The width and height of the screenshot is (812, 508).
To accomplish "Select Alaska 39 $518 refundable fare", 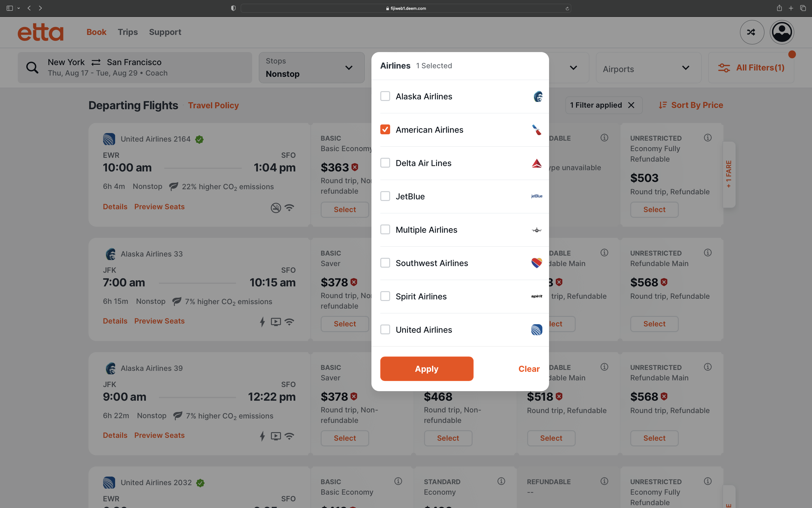I will coord(551,438).
